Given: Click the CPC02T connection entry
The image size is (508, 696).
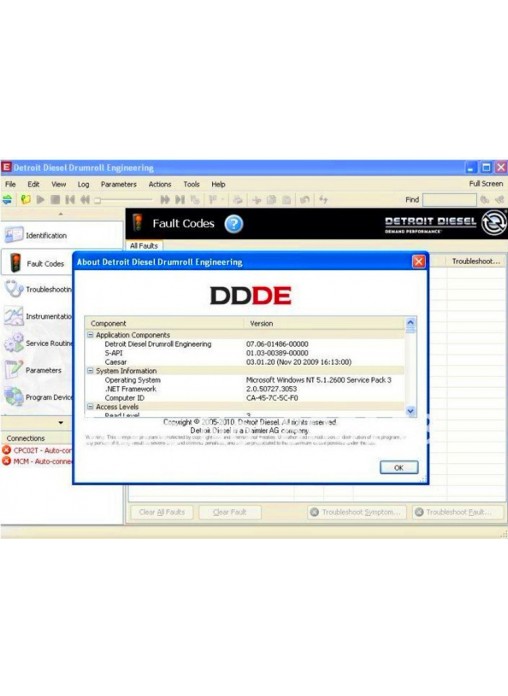Looking at the screenshot, I should pos(37,450).
